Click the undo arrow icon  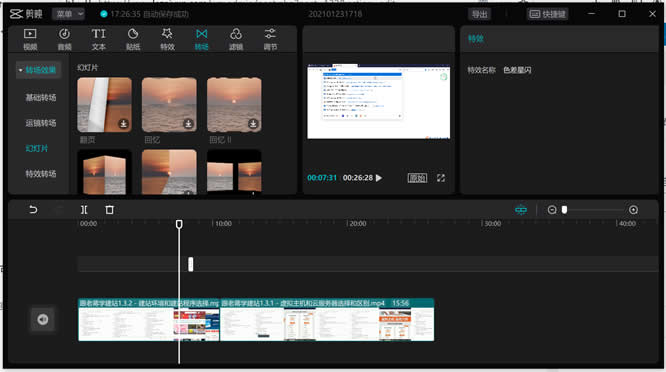33,210
